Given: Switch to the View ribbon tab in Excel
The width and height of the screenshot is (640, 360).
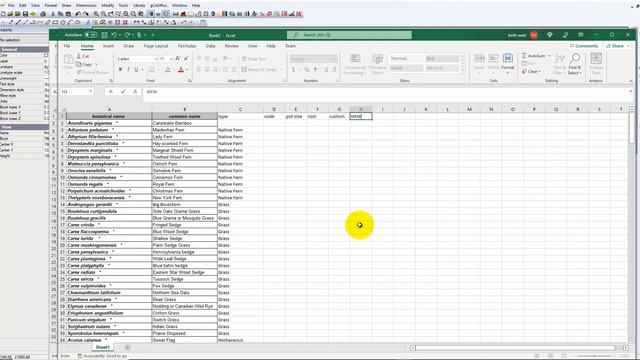Looking at the screenshot, I should click(x=253, y=46).
